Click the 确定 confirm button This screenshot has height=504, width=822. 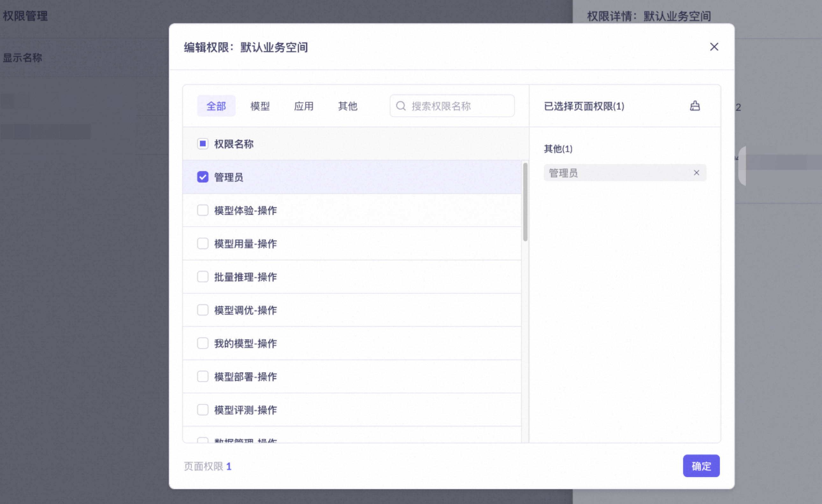point(701,466)
